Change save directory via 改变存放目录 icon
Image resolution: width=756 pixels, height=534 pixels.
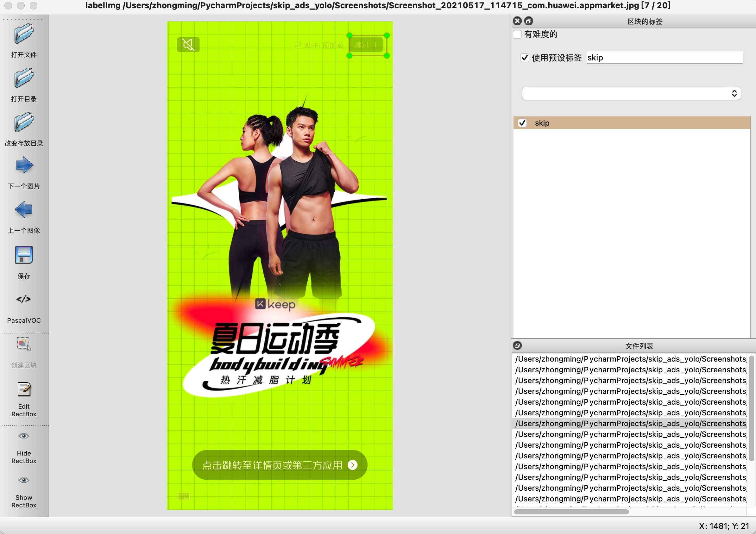(24, 122)
